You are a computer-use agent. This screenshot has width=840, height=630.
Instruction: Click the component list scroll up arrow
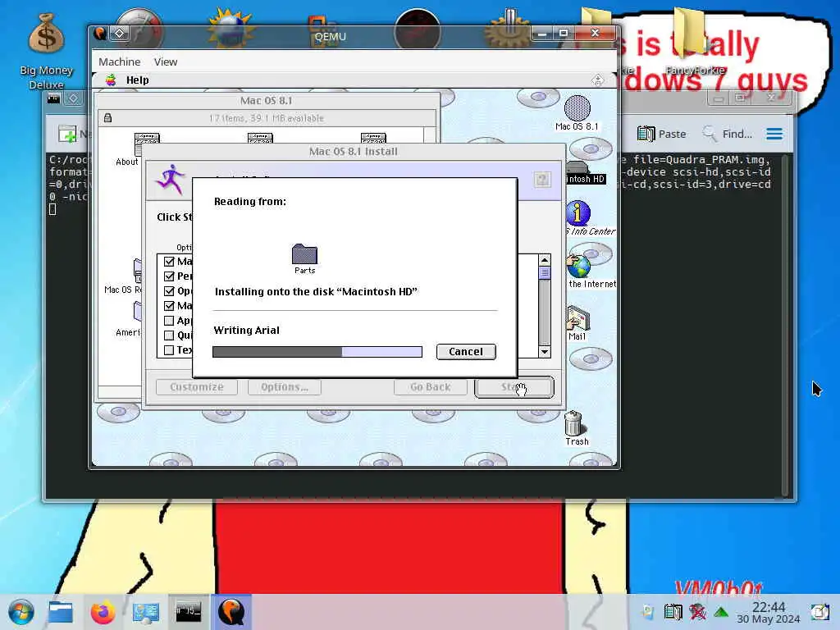(545, 260)
